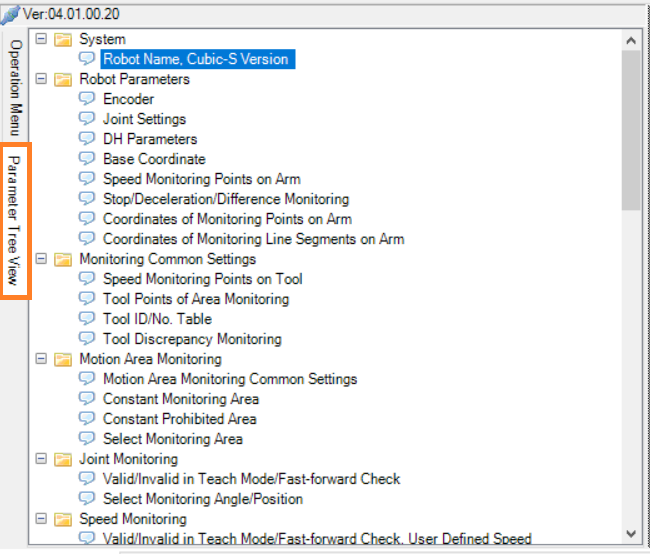Select the Robot Parameters folder label
Screen dimensions: 650x554
click(x=134, y=79)
